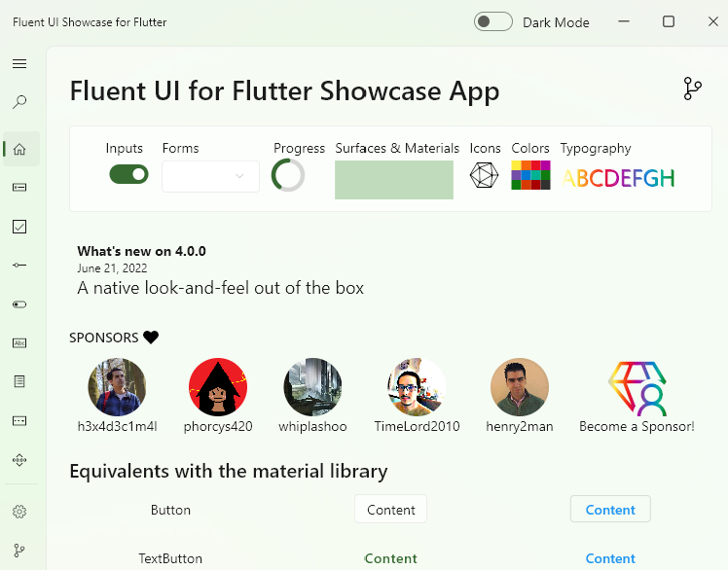Open the hamburger navigation menu
Image resolution: width=728 pixels, height=570 pixels.
click(19, 63)
